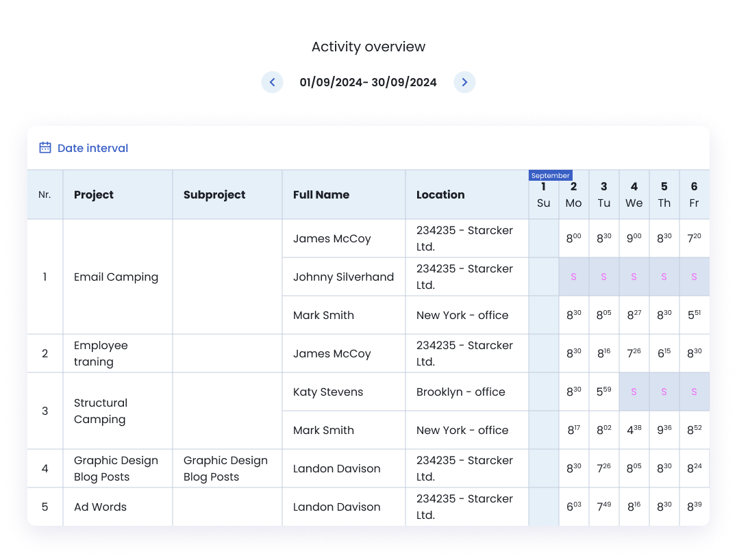Click the date range 01/08/2024 - 30/09/2024
The image size is (737, 560).
coord(368,81)
